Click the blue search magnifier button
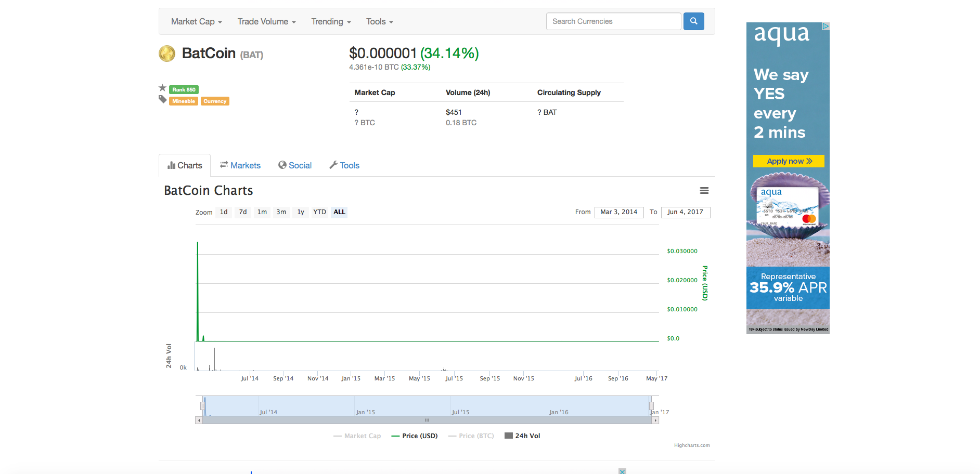980x474 pixels. coord(693,21)
